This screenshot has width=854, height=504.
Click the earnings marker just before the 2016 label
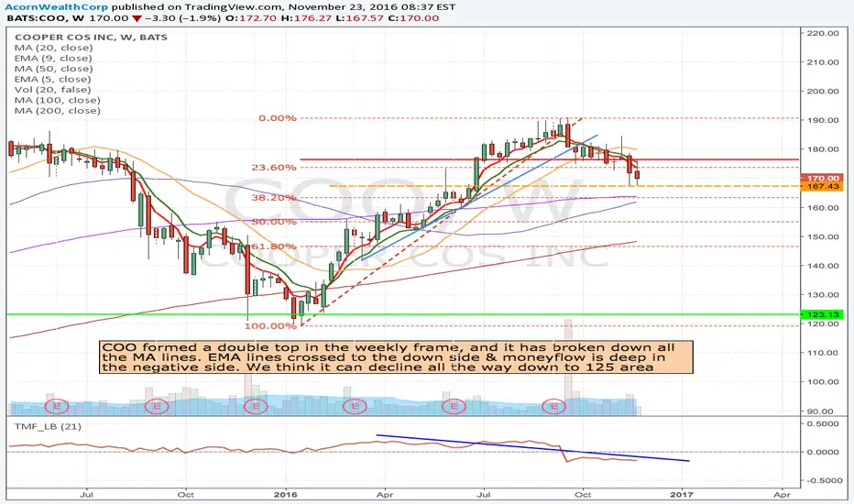tap(256, 406)
